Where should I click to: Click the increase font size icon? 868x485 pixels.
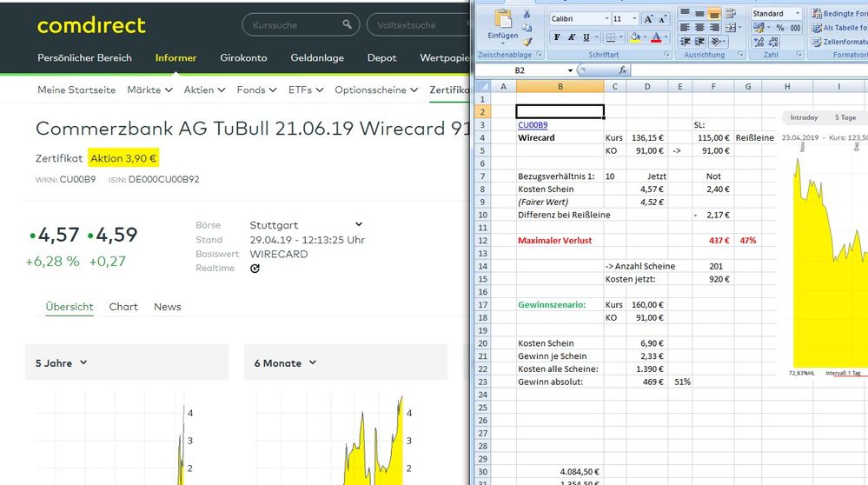point(647,18)
